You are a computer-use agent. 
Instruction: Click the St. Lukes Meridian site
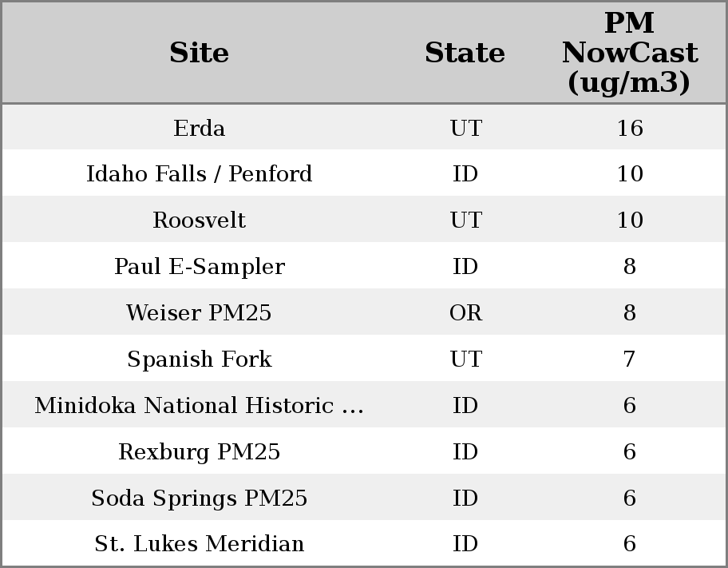tap(199, 544)
